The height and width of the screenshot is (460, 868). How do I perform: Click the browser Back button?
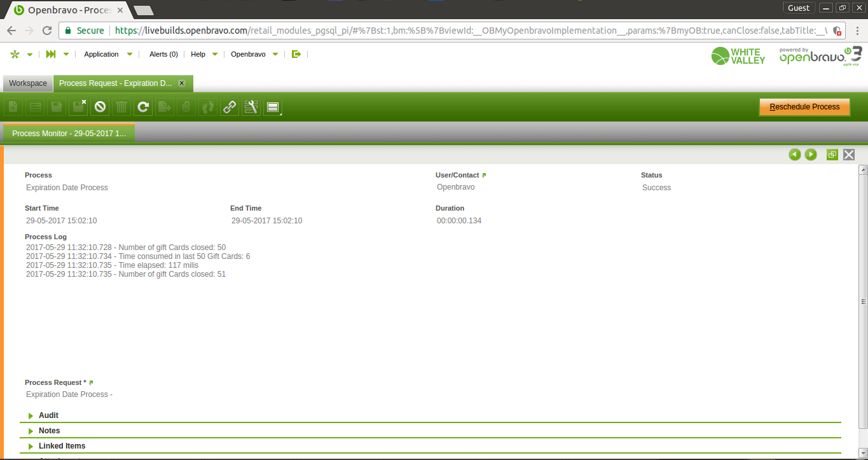pos(11,31)
